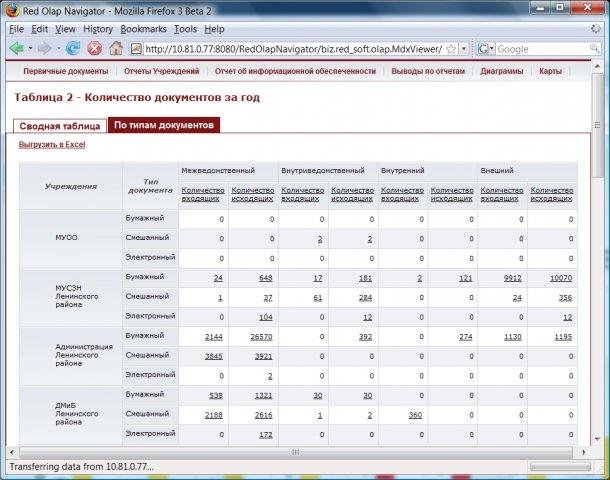Click the vertical scrollbar thumb
610x480 pixels.
click(x=598, y=125)
